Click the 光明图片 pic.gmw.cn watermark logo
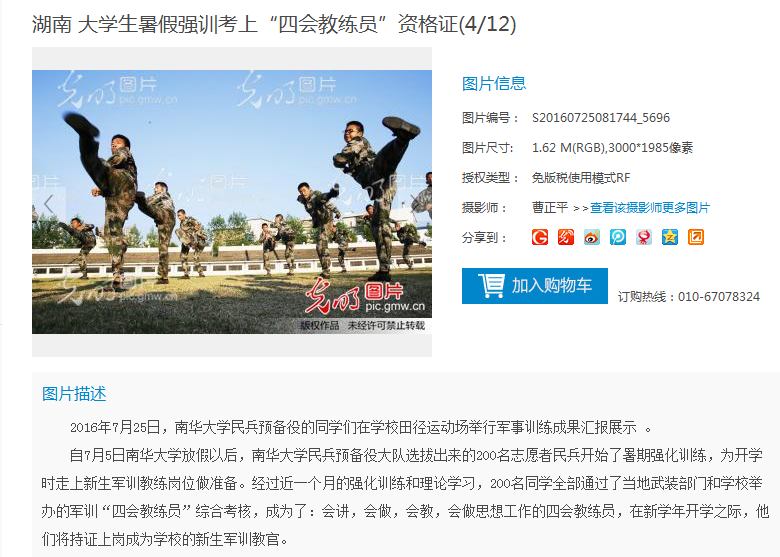 [366, 298]
